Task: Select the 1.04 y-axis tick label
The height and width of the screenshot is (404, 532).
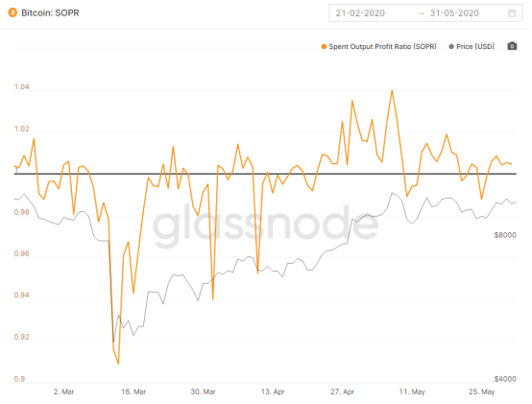Action: [22, 86]
